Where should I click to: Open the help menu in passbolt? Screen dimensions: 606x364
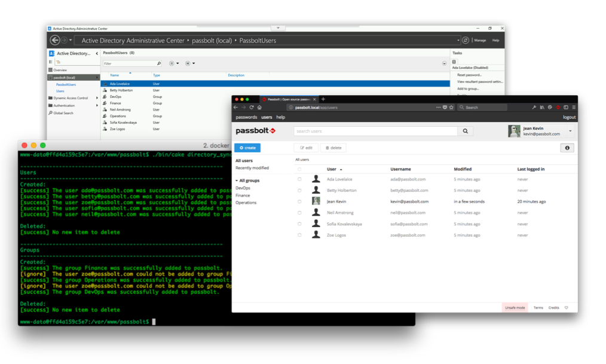tap(280, 117)
